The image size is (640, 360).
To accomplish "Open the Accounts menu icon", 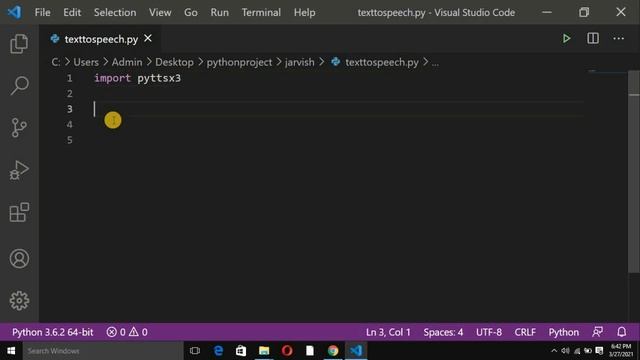I will (19, 258).
